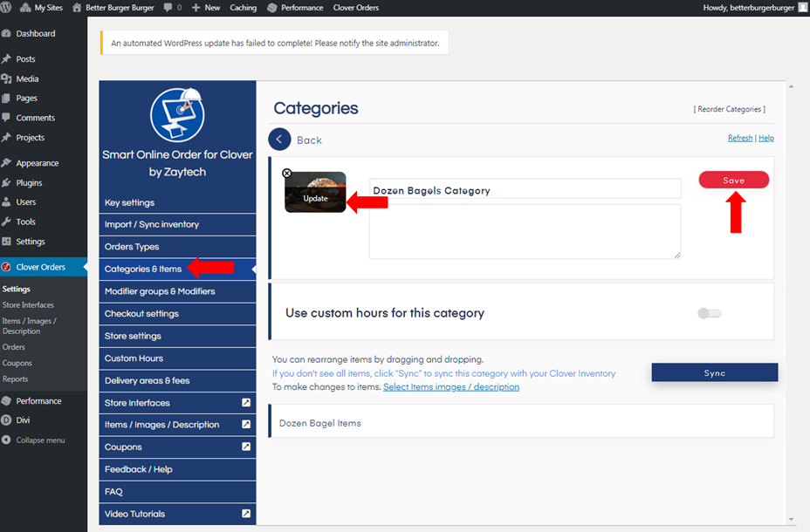The width and height of the screenshot is (810, 532).
Task: Open the Better Burger Burger home icon
Action: (77, 8)
